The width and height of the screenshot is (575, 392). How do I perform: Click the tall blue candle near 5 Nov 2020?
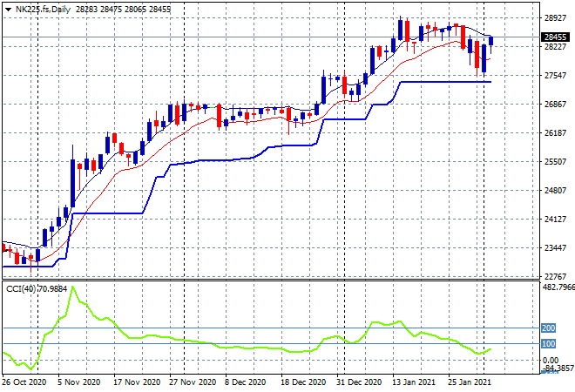[72, 183]
